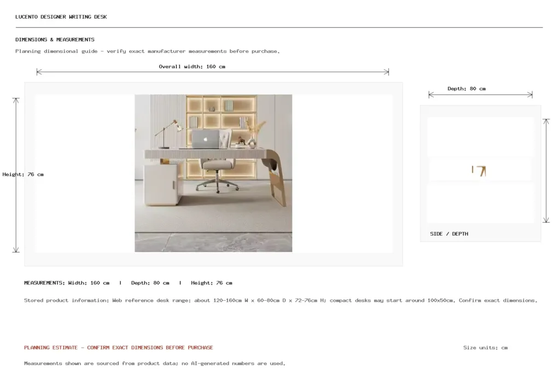Click the 'Stored product information' paragraph
Image resolution: width=560 pixels, height=392 pixels.
click(x=281, y=300)
